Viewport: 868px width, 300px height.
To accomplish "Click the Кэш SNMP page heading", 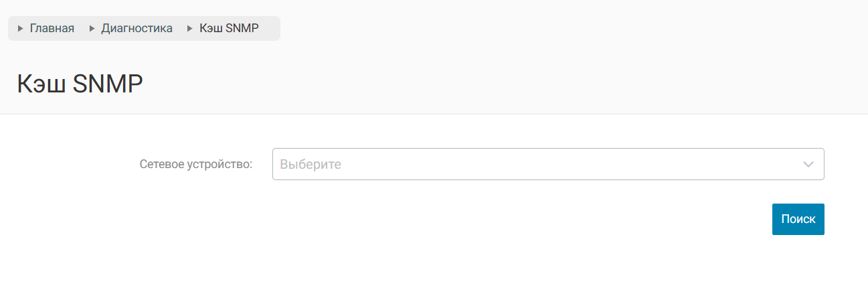I will [80, 84].
